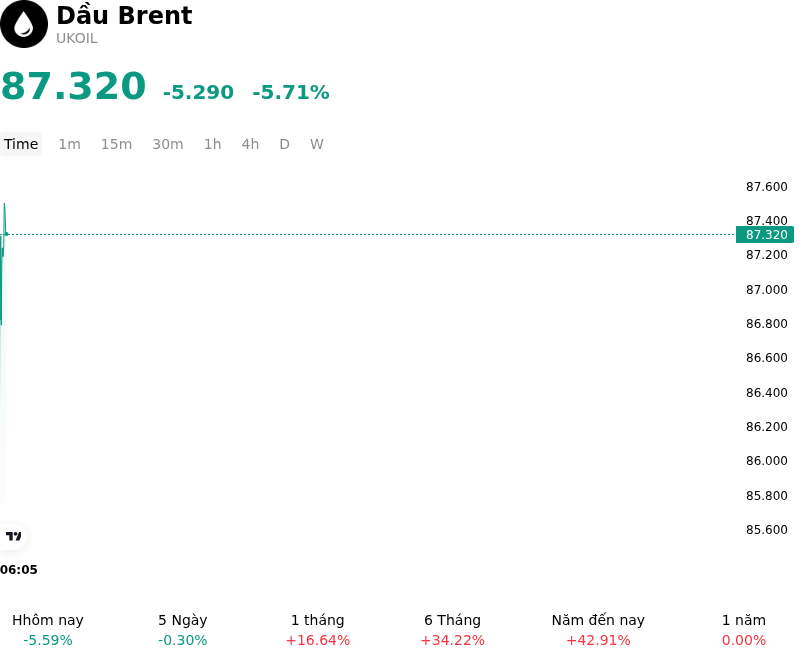Select the Hôm nay performance range
Viewport: 800px width, 660px height.
coord(48,630)
